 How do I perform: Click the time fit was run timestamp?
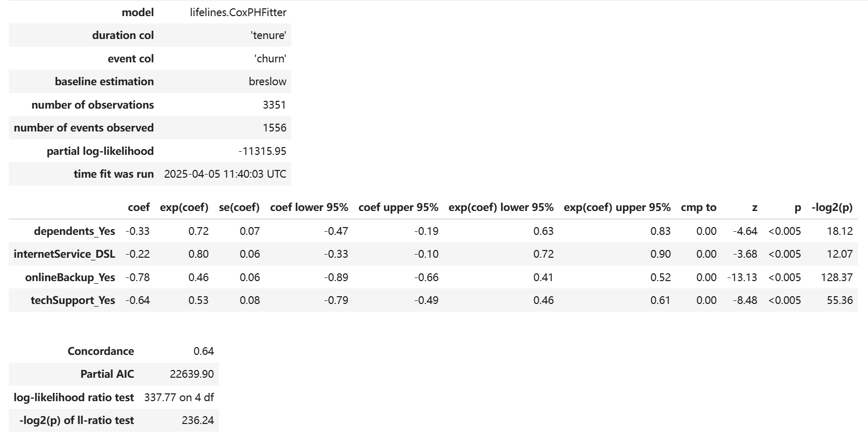point(225,174)
